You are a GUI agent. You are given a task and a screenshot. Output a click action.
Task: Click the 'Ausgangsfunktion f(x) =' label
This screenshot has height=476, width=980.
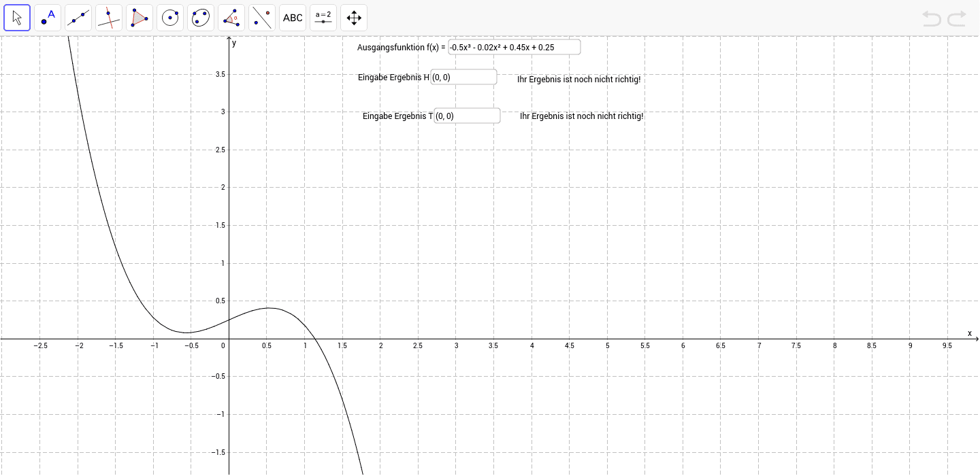(x=402, y=47)
